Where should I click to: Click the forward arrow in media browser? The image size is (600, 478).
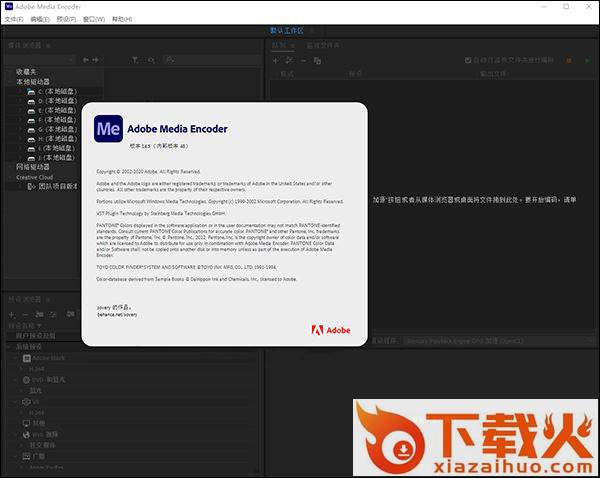point(97,60)
